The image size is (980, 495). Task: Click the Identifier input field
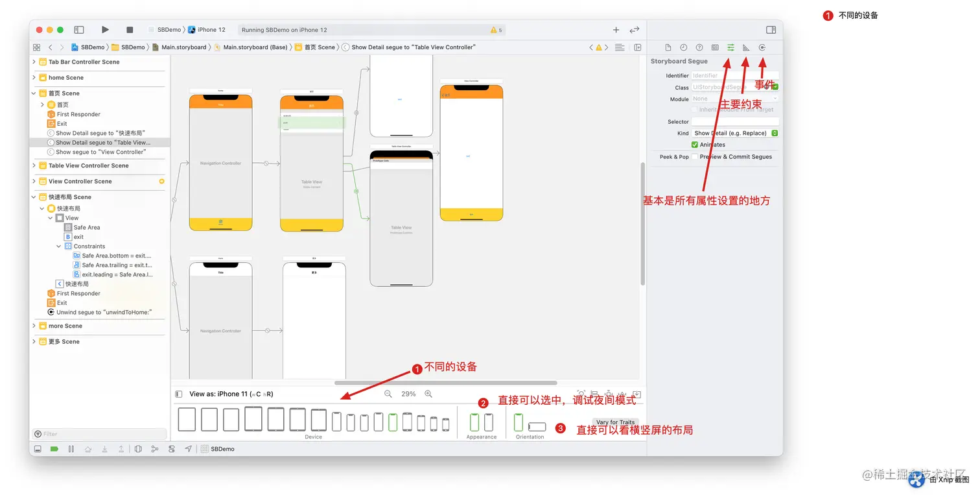[x=735, y=75]
